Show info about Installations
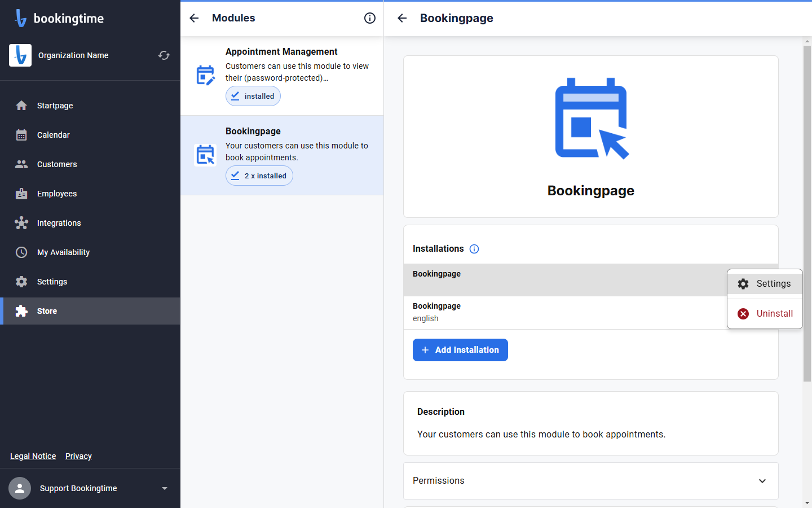Screen dimensions: 812x508 point(474,249)
